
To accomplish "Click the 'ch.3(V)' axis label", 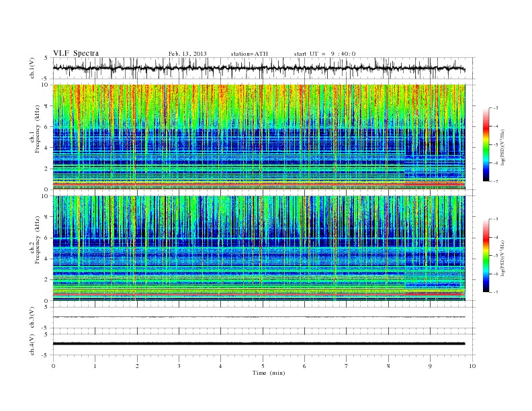I will point(32,317).
